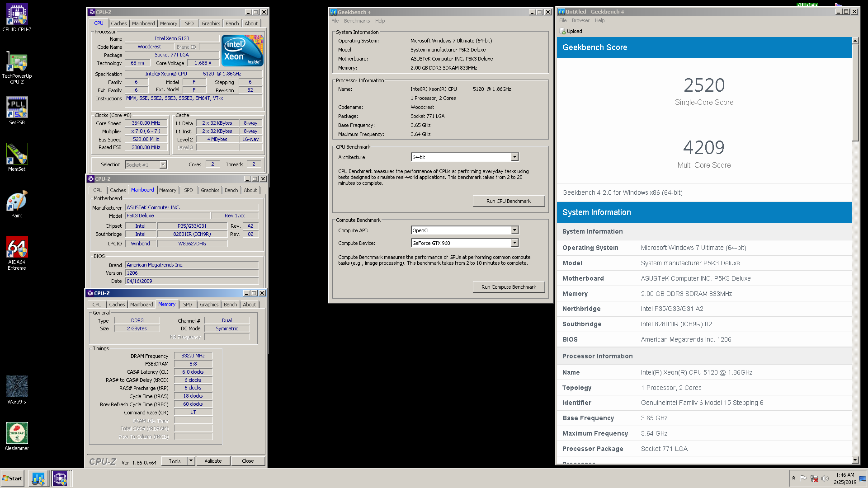The width and height of the screenshot is (868, 488).
Task: Click Memory Type DDR3 field
Action: tap(137, 320)
